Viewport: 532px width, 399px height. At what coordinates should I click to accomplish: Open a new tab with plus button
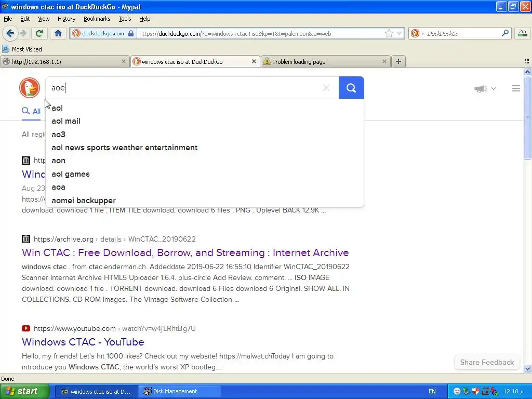click(398, 61)
